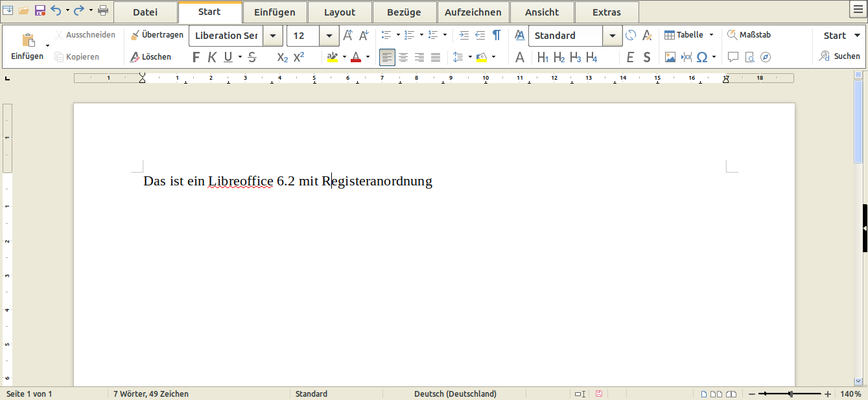Switch to the Aufzeichnen tab
Screen dimensions: 868x400
point(473,12)
